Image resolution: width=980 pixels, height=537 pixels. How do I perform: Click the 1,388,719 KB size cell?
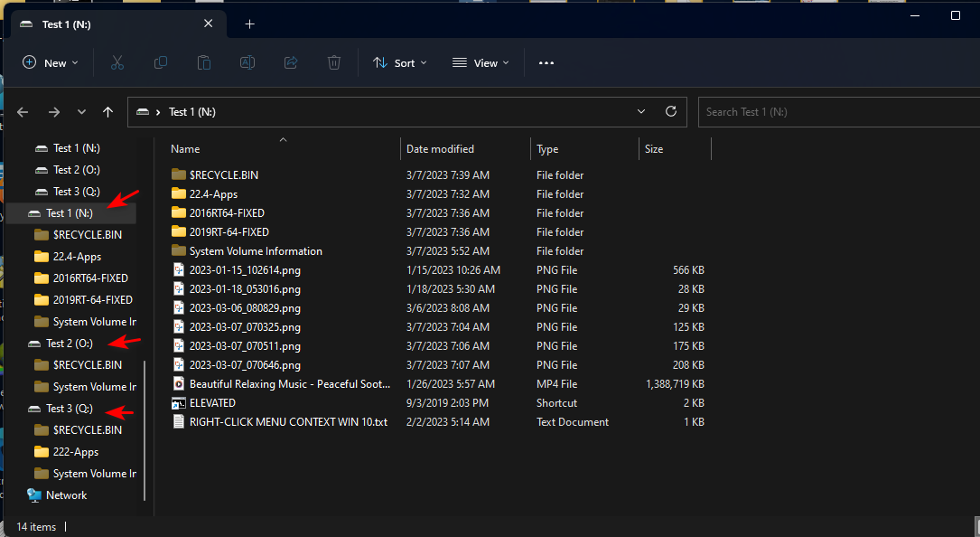click(675, 384)
